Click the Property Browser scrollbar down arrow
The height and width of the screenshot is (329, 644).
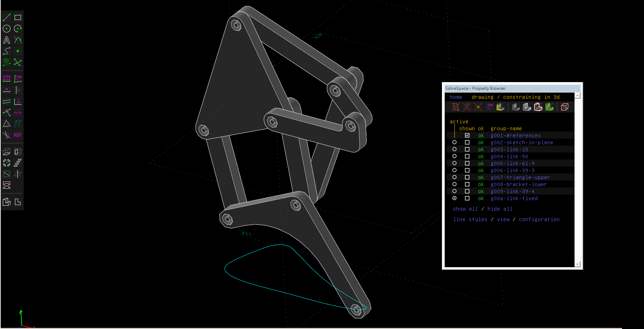click(x=577, y=264)
